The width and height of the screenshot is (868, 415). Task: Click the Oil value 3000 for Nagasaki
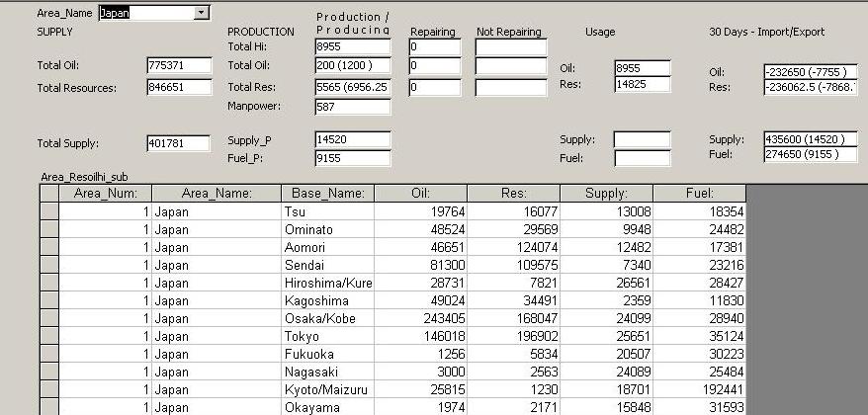click(421, 372)
